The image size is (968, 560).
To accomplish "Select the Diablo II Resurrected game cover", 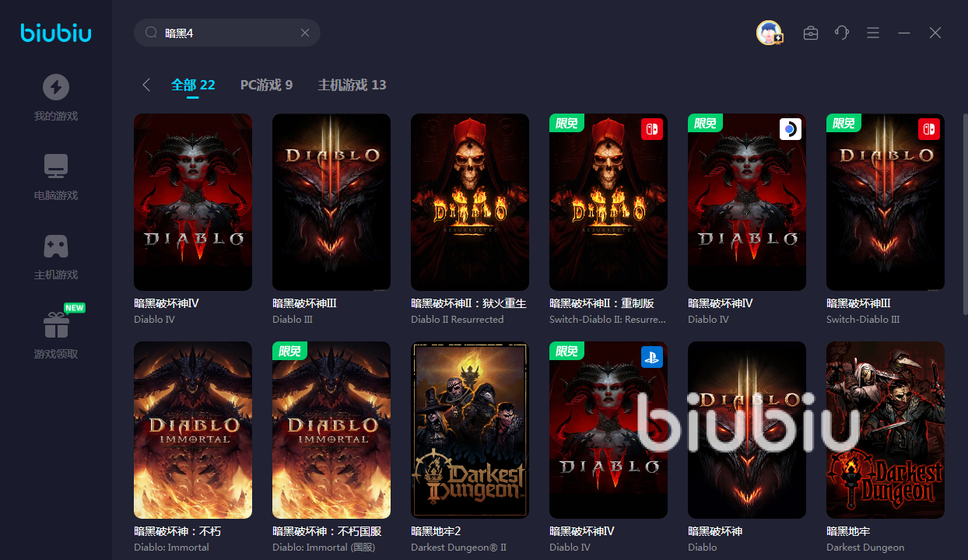I will (470, 202).
